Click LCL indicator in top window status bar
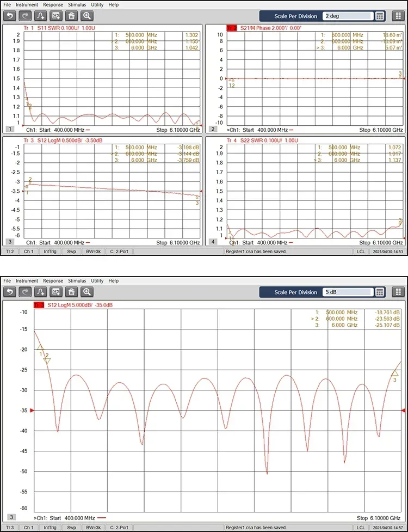Viewport: 408px width, 532px height. point(361,252)
